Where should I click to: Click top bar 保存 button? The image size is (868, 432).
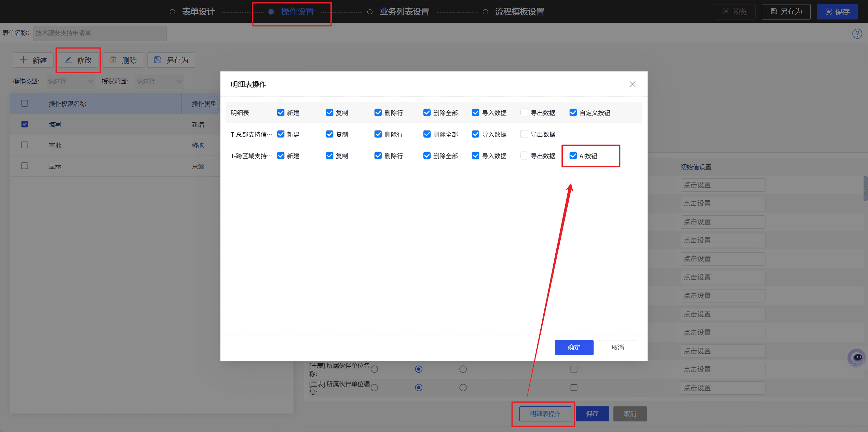(837, 12)
